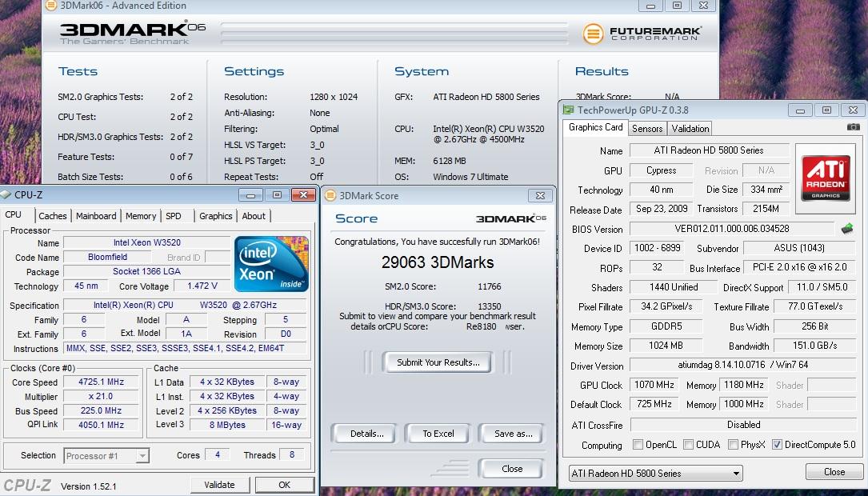Click the Core Voltage value 1.472 V
868x496 pixels.
202,286
